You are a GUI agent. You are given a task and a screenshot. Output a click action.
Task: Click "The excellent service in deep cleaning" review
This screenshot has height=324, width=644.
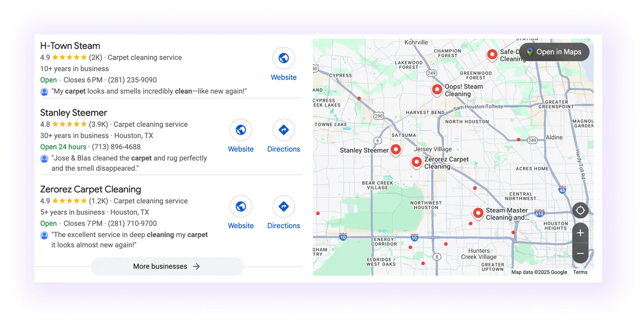[130, 239]
